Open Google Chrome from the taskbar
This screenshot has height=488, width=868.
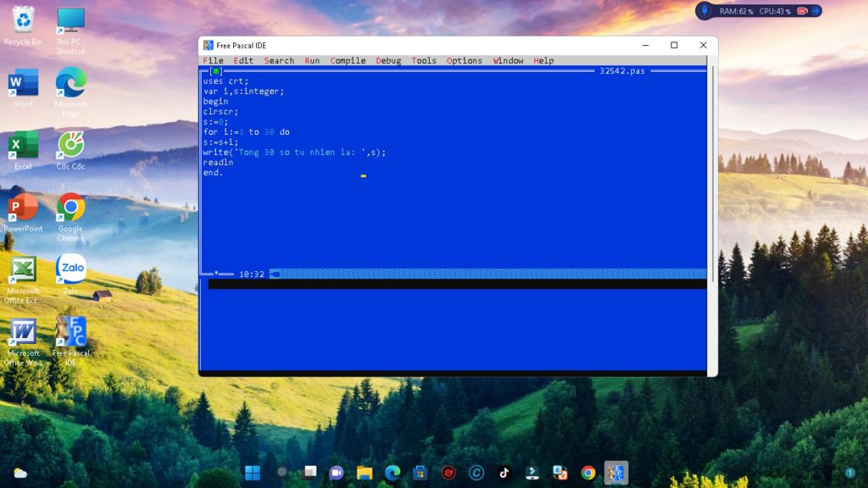[588, 473]
